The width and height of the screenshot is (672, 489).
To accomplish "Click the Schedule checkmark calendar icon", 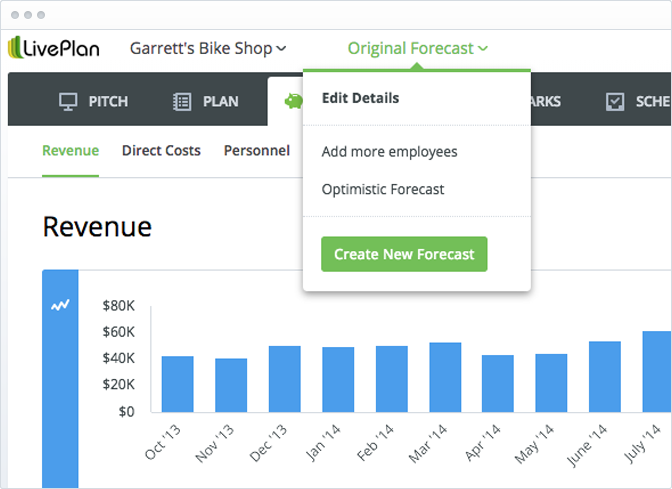I will [615, 102].
